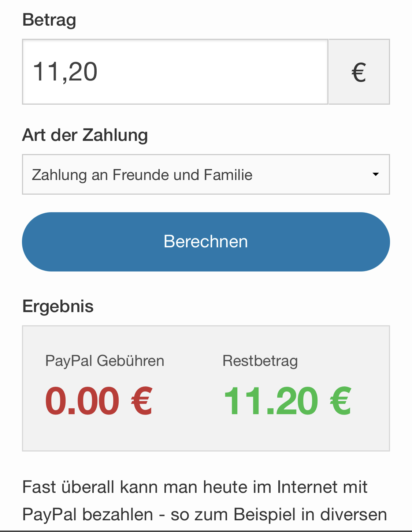Click the Ergebnis heading

click(x=58, y=306)
